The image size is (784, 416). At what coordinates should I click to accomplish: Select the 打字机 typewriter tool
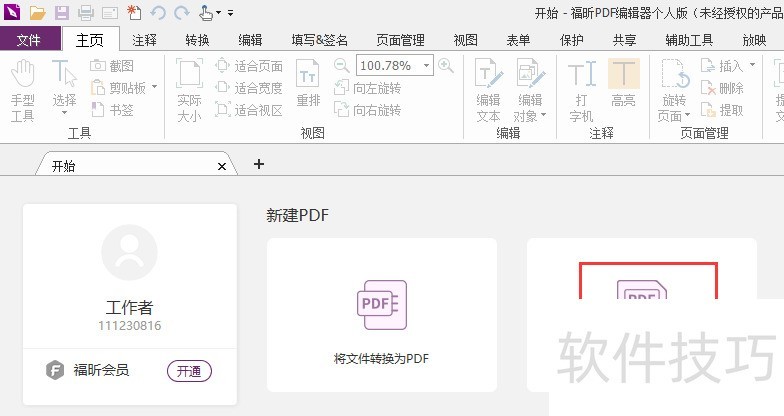point(582,90)
